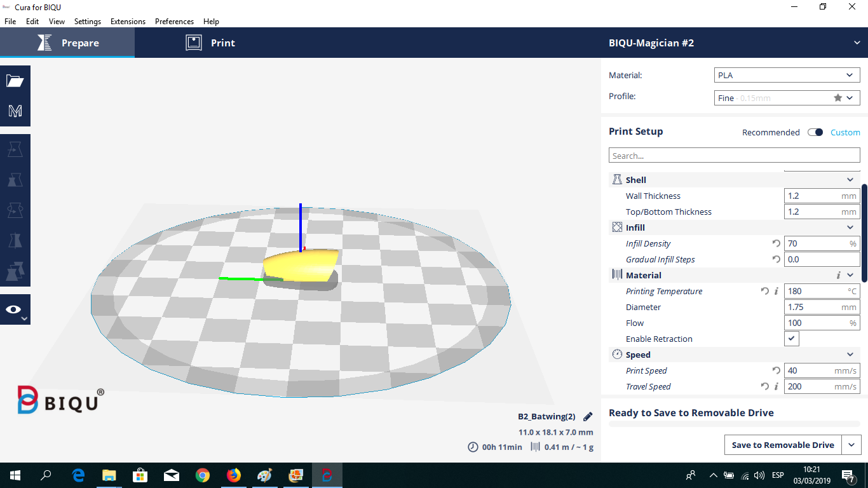Open the View menu

[57, 21]
